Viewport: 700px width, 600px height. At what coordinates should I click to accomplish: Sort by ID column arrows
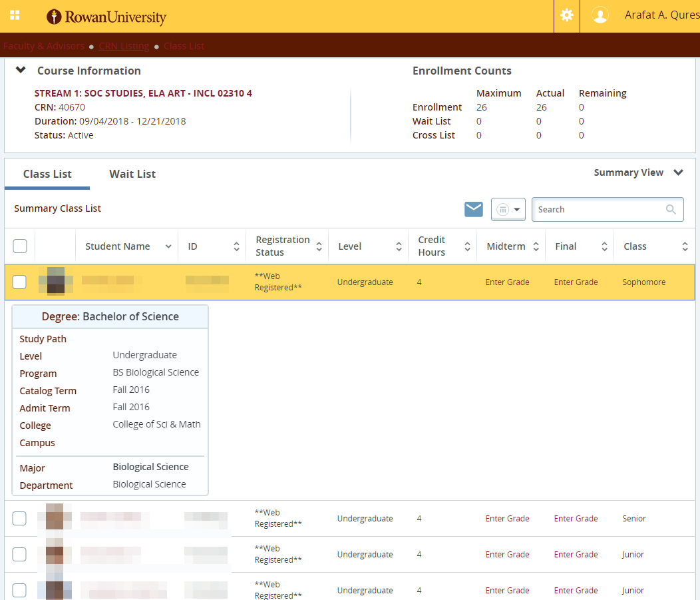pos(236,246)
